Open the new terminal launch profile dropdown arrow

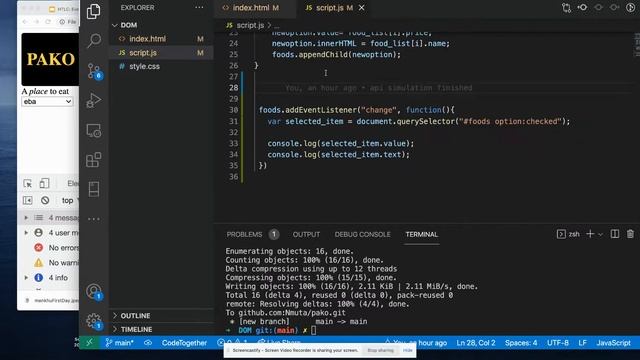[x=600, y=234]
